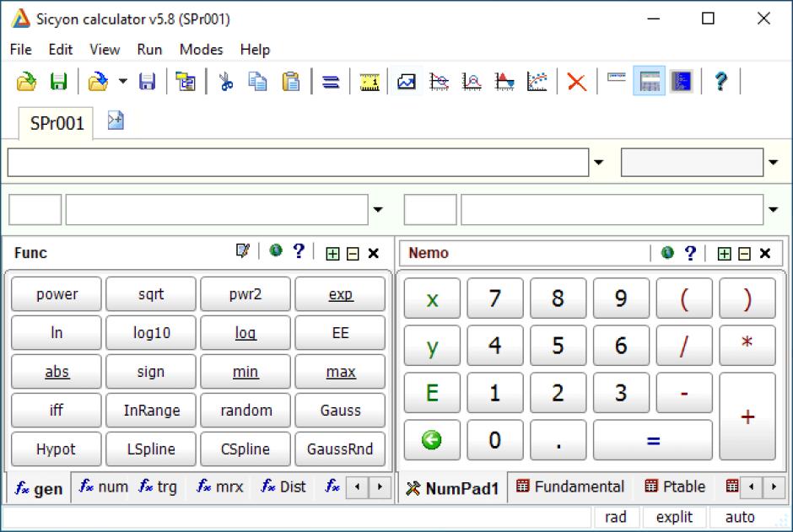
Task: Open the Edit menu
Action: pyautogui.click(x=61, y=50)
